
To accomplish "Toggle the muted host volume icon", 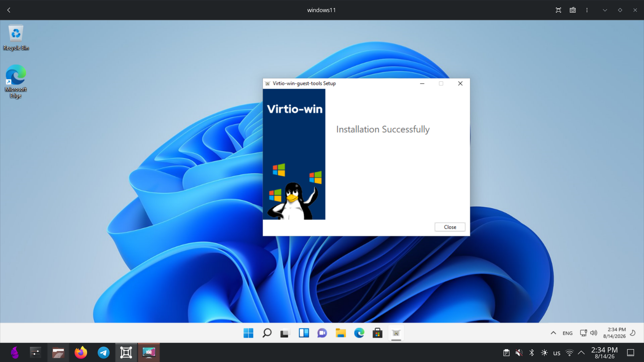I will tap(519, 353).
